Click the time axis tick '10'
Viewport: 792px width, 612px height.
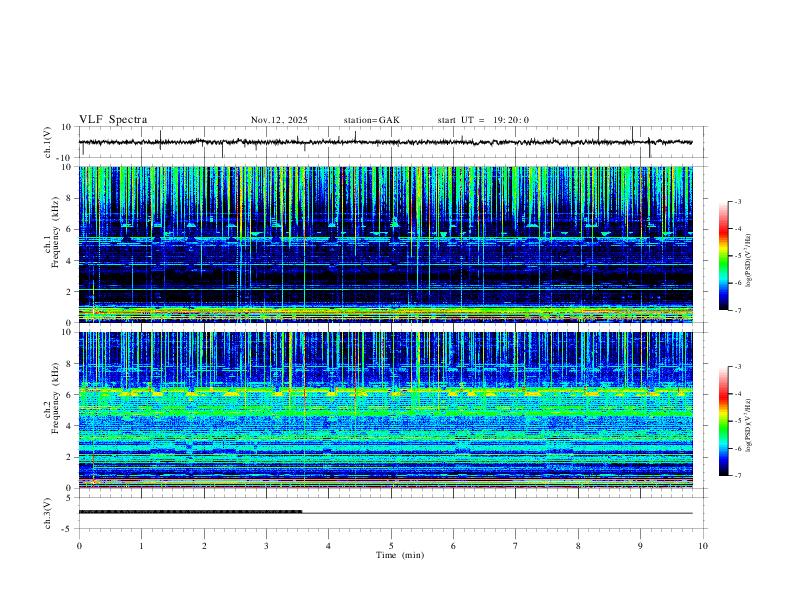click(703, 546)
